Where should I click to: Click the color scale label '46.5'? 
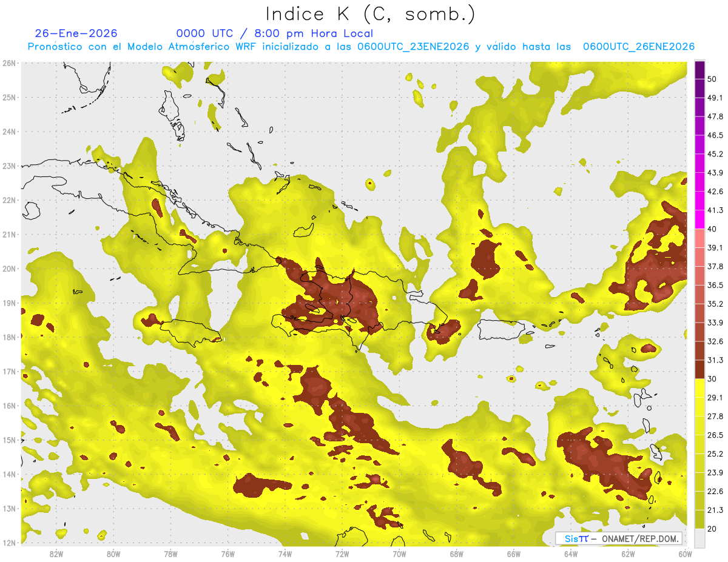pyautogui.click(x=715, y=135)
